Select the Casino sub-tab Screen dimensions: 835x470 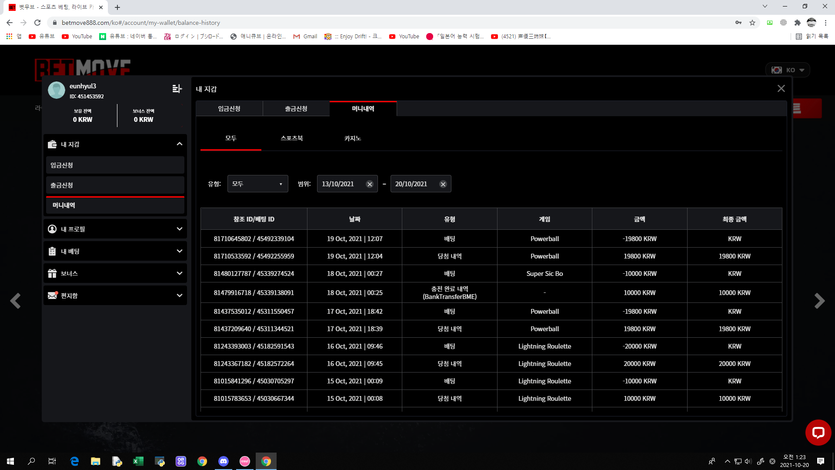(x=353, y=138)
